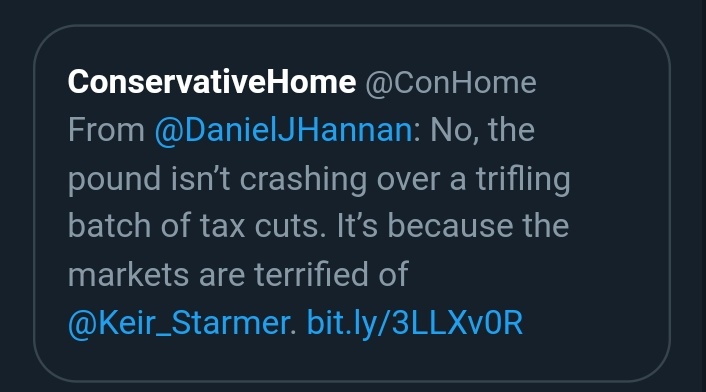This screenshot has width=706, height=392.
Task: Visit the @Keir_Starmer profile mention
Action: pyautogui.click(x=178, y=324)
